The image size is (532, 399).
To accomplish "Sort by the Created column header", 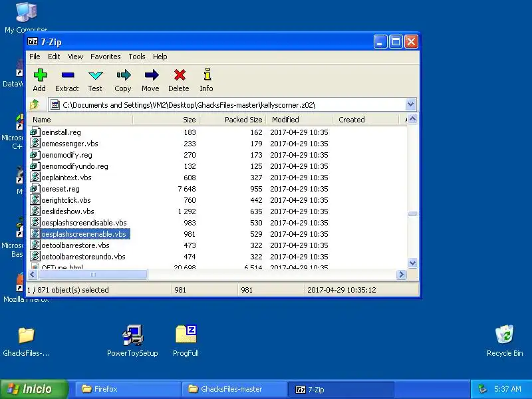I will (366, 120).
